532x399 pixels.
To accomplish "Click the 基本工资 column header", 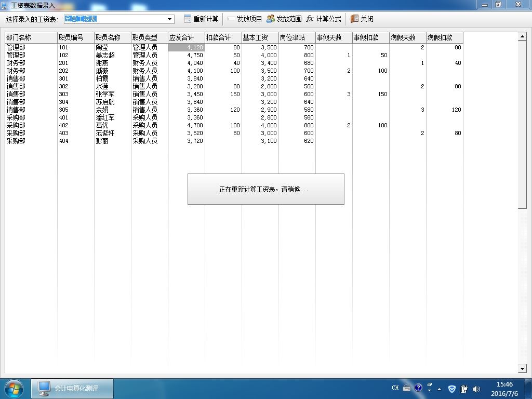I will [260, 37].
